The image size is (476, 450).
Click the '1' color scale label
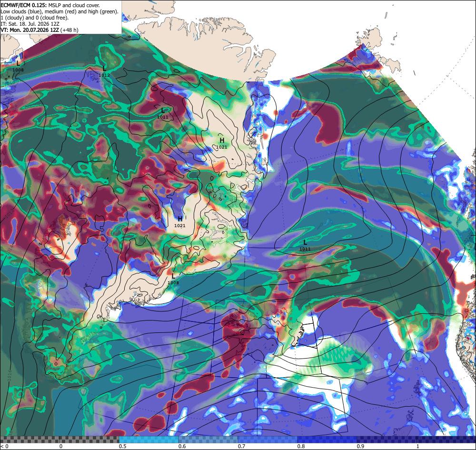[x=417, y=446]
